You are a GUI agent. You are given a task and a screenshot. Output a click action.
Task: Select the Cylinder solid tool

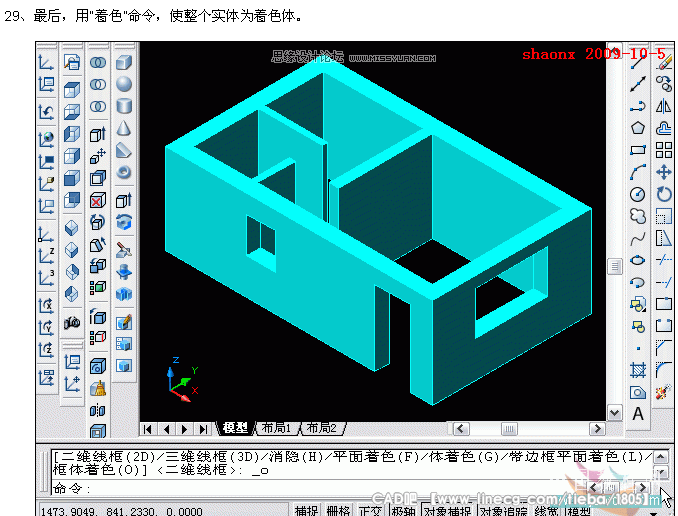point(124,106)
